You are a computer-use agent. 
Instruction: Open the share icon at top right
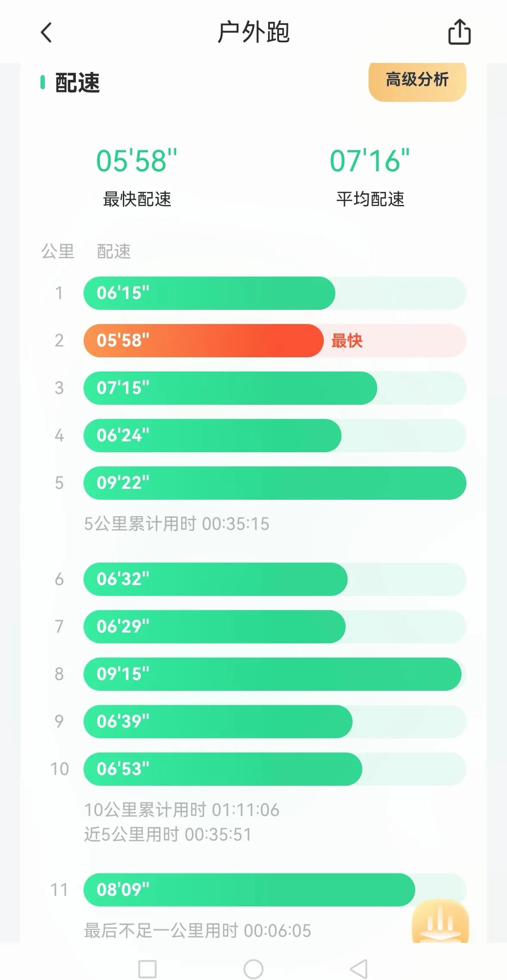tap(459, 32)
